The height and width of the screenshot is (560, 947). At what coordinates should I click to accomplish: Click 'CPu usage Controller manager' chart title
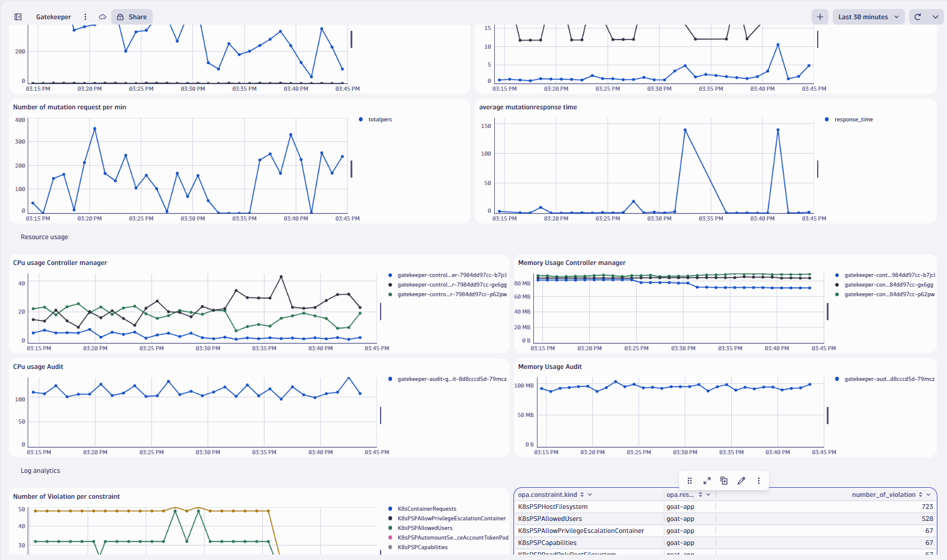(x=60, y=263)
